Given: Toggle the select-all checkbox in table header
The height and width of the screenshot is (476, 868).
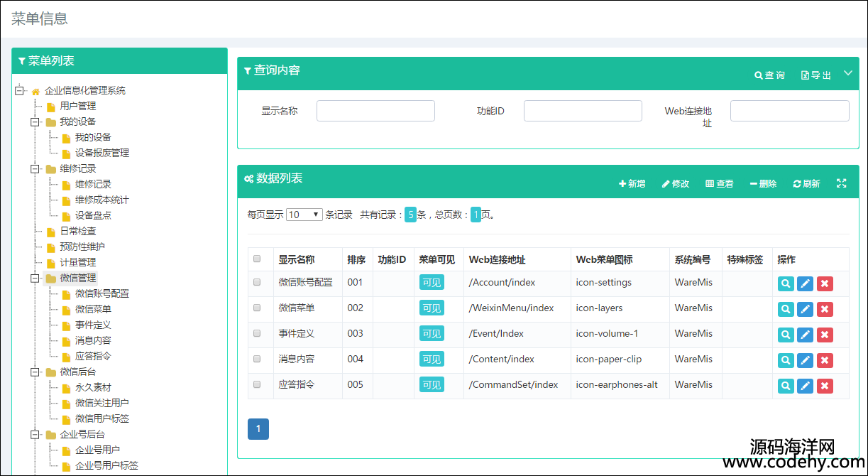Looking at the screenshot, I should (x=257, y=259).
